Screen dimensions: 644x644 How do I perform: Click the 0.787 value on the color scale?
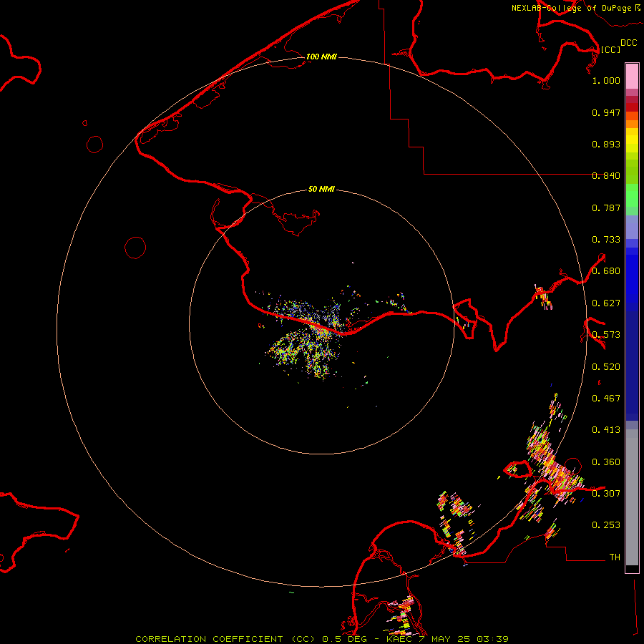606,208
